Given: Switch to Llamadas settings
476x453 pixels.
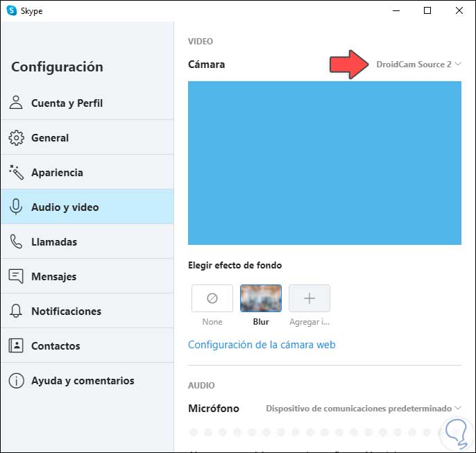Looking at the screenshot, I should point(87,241).
